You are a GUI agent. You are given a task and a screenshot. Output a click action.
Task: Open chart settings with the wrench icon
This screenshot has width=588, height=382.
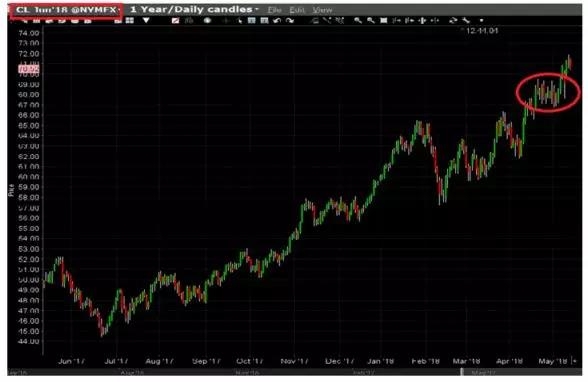(x=466, y=21)
